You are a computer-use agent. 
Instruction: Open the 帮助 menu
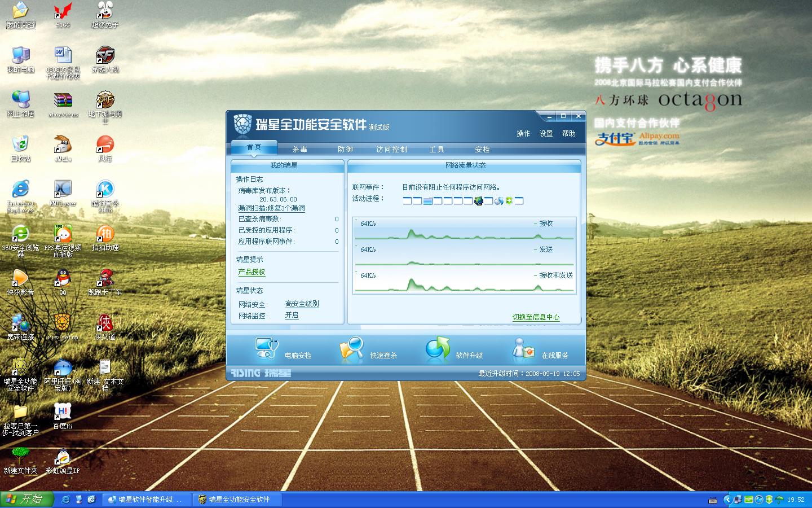point(568,134)
